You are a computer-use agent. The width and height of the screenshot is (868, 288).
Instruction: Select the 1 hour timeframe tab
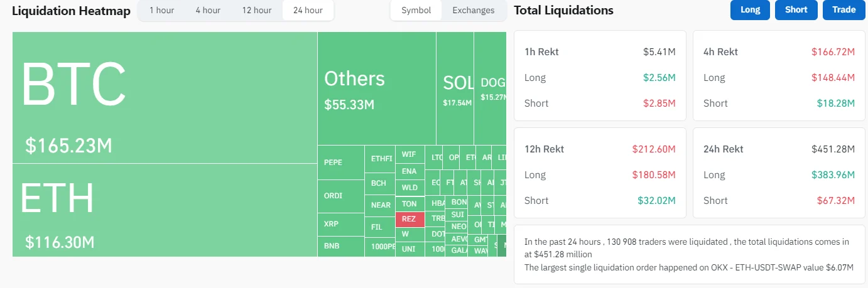pyautogui.click(x=161, y=10)
